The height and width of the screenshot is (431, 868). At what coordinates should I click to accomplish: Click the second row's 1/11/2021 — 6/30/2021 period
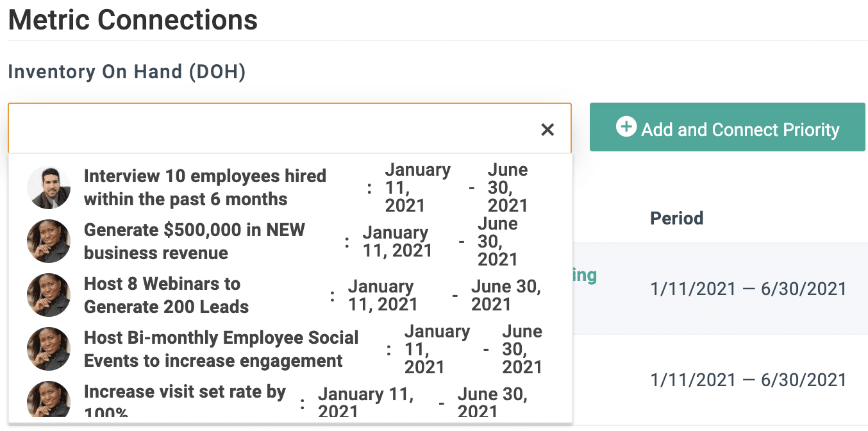coord(748,380)
